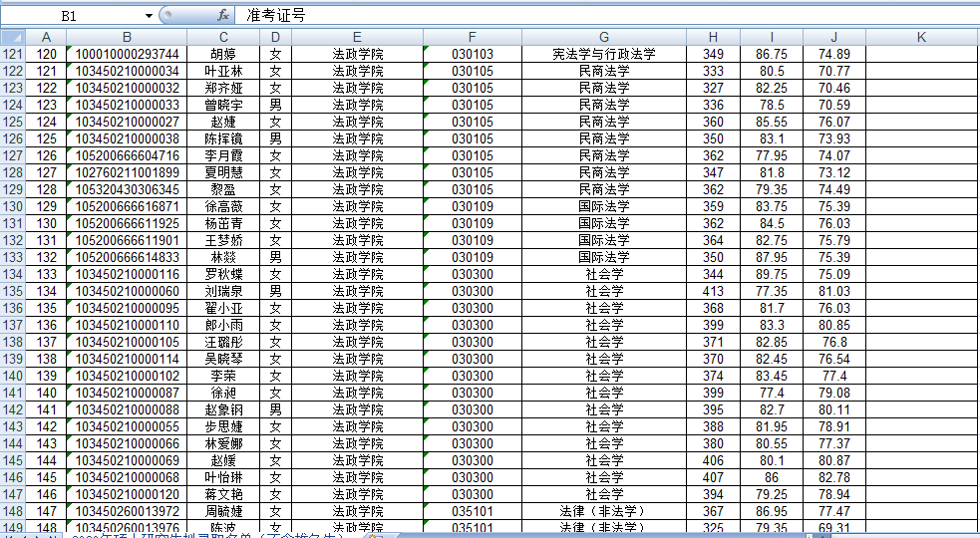Click the name cell 王梦娇
The width and height of the screenshot is (980, 538).
pyautogui.click(x=223, y=240)
